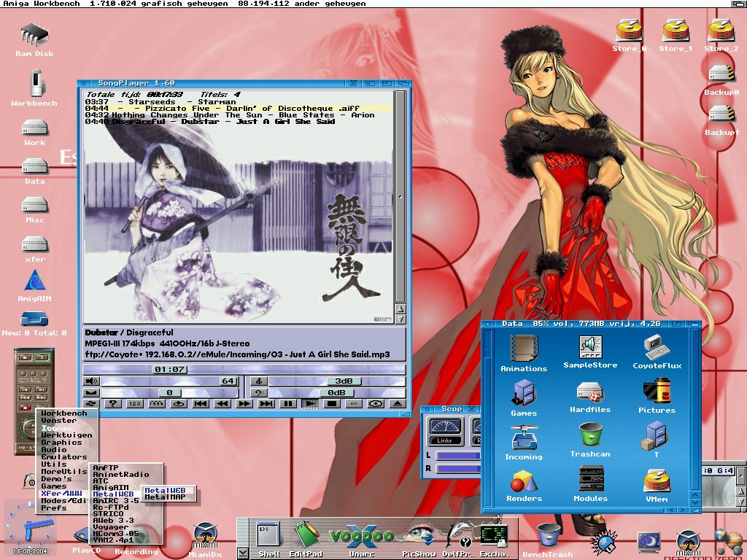Screen dimensions: 747x560
Task: Select AmFTP in the Xfer submenu
Action: [x=105, y=468]
